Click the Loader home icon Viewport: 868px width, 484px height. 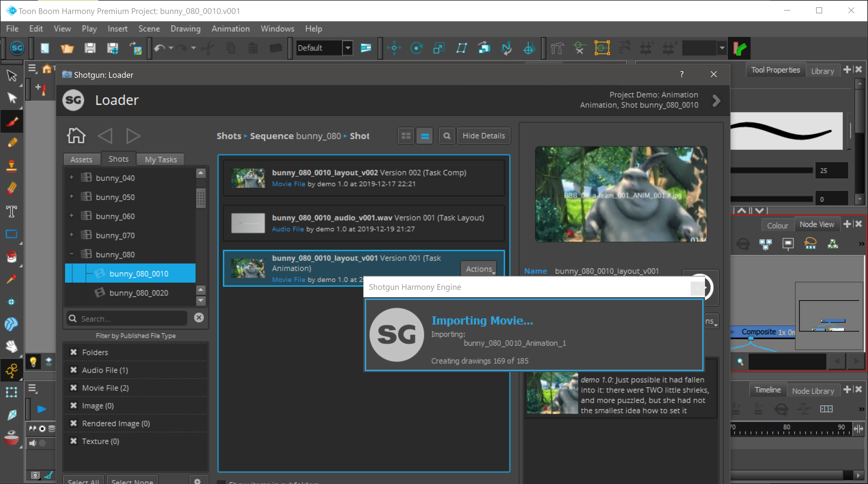point(76,136)
